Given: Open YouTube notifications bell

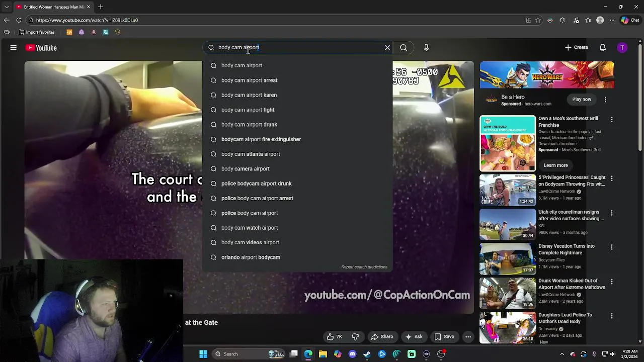Looking at the screenshot, I should click(x=603, y=48).
